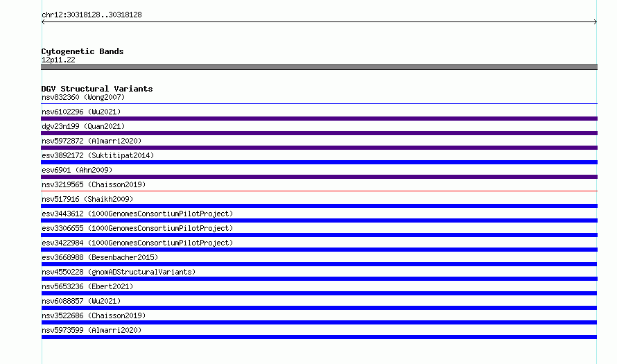The height and width of the screenshot is (364, 617).
Task: Open variant esv3443612 (1000GenomesConsortiumPilotProject)
Action: 137,214
